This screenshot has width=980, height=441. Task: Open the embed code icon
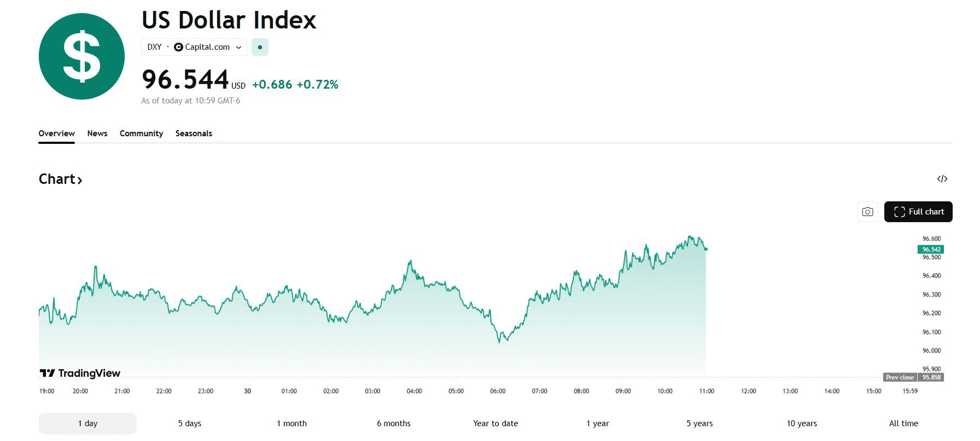(942, 179)
